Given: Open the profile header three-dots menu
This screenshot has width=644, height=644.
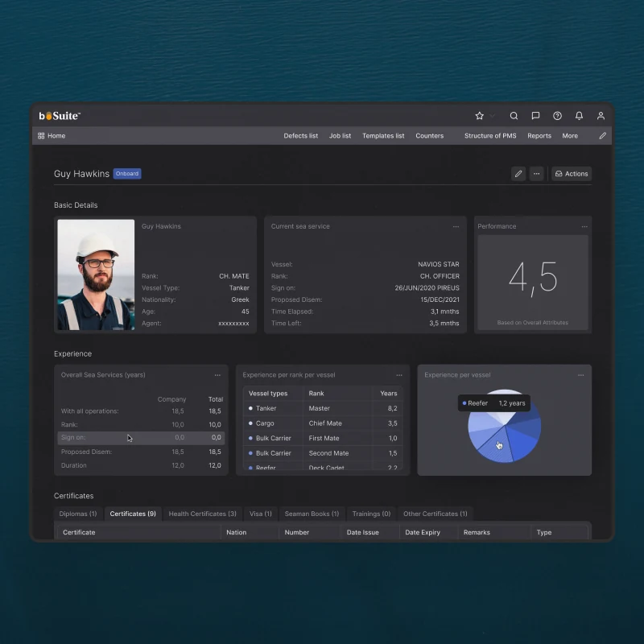Looking at the screenshot, I should (536, 174).
